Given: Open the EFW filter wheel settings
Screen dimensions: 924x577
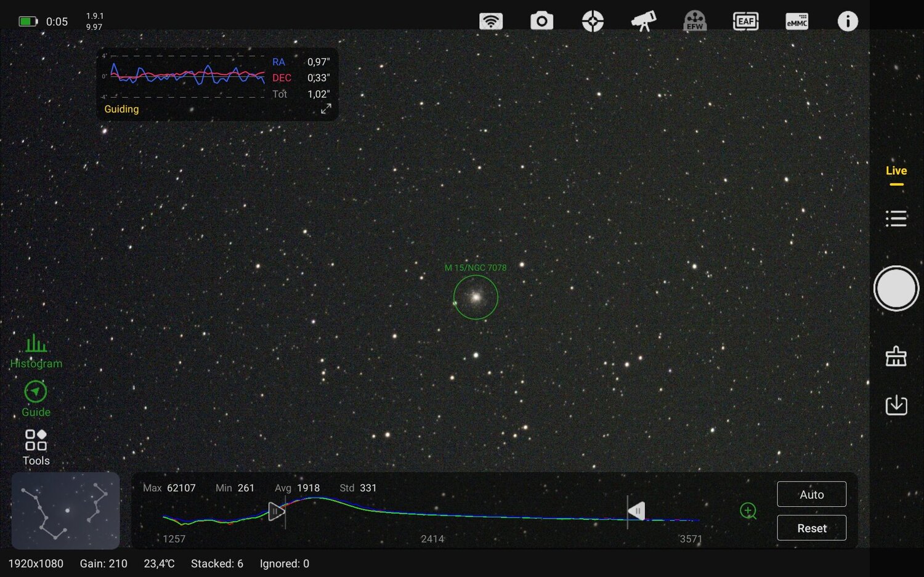Looking at the screenshot, I should coord(694,20).
